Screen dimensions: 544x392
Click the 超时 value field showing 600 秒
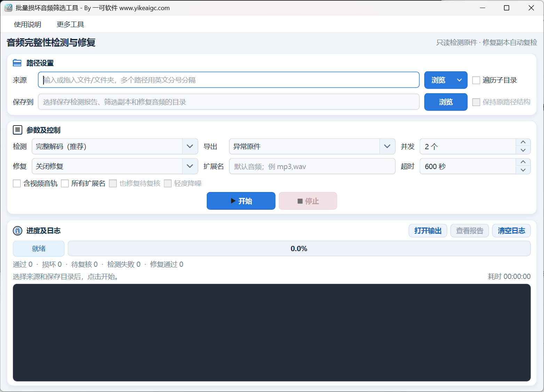point(468,166)
